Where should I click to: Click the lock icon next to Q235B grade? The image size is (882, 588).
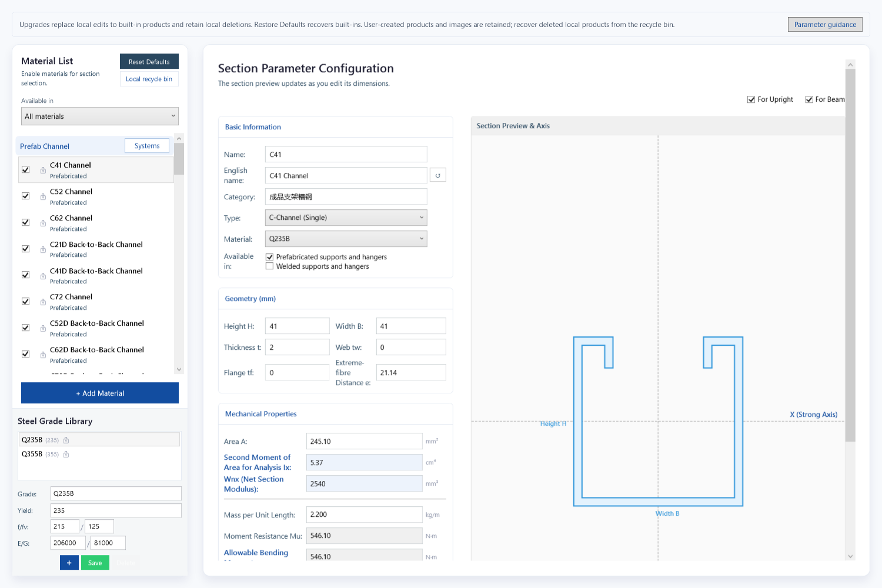[x=66, y=440]
